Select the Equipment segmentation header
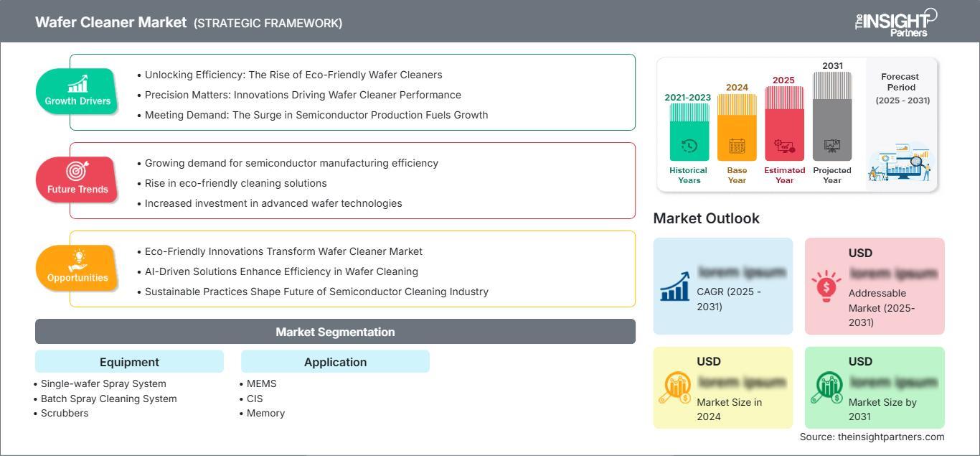Screen dimensions: 980x456 (x=129, y=362)
